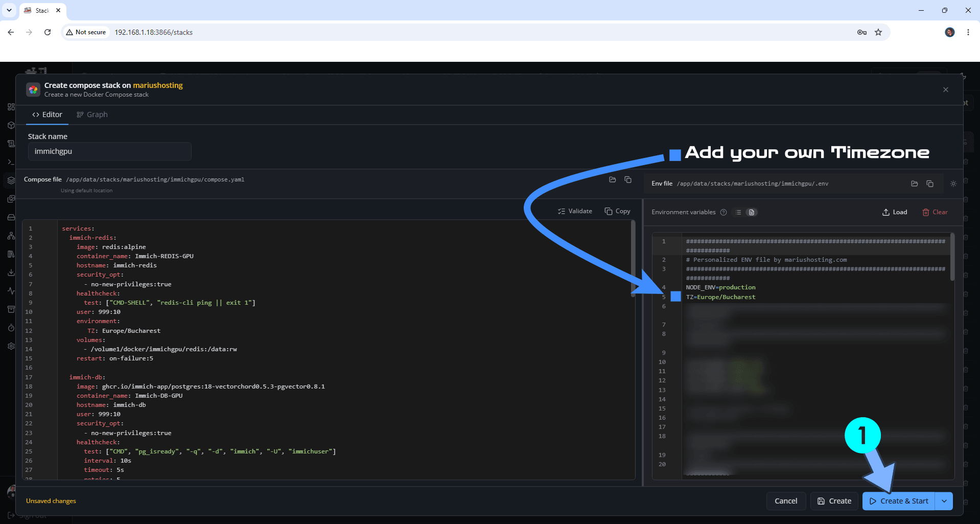Open saved passwords key icon

862,32
